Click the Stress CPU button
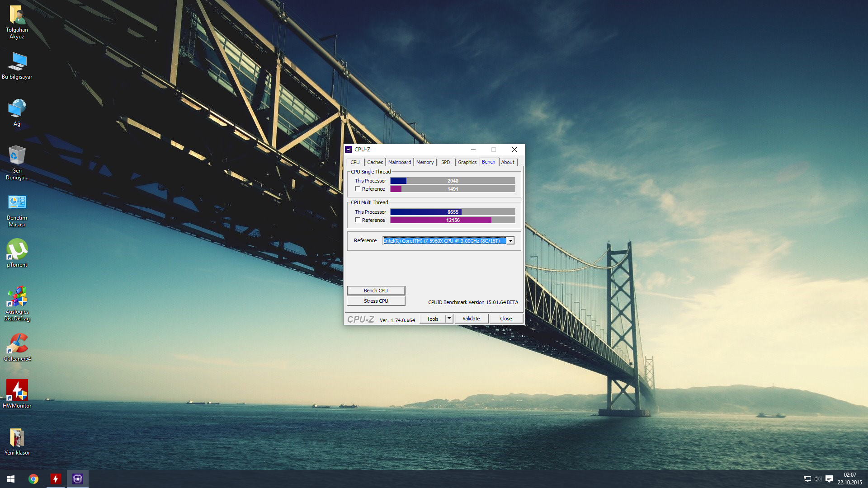 (376, 301)
